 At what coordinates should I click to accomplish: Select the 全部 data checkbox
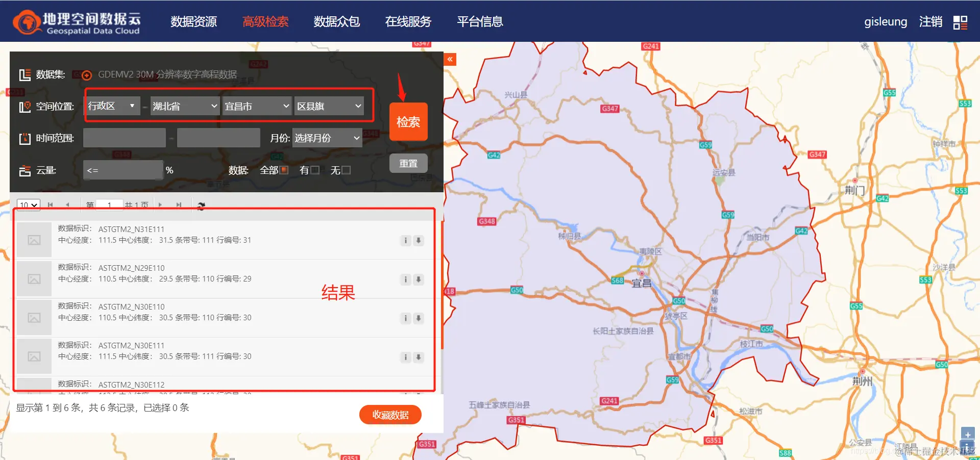(285, 170)
